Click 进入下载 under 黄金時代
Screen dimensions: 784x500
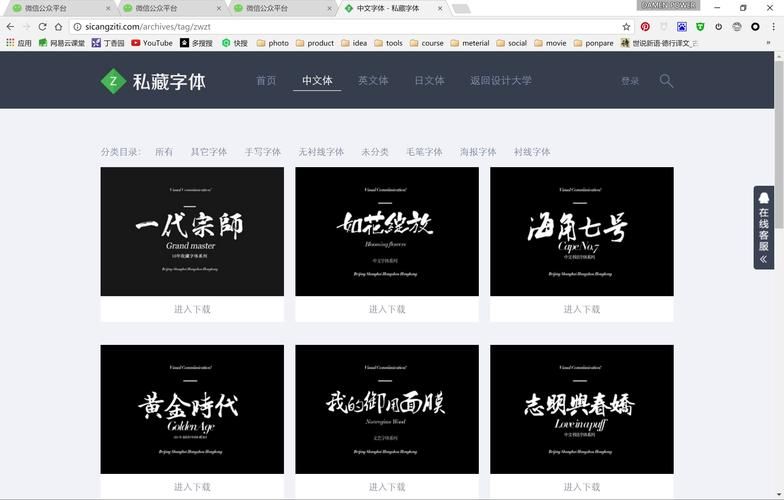click(192, 486)
